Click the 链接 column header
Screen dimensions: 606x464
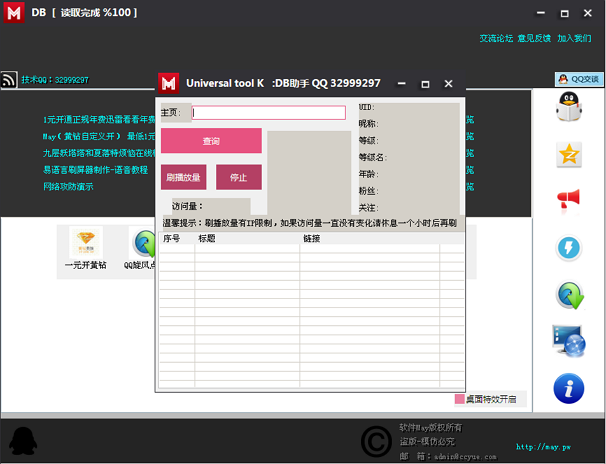tap(312, 238)
